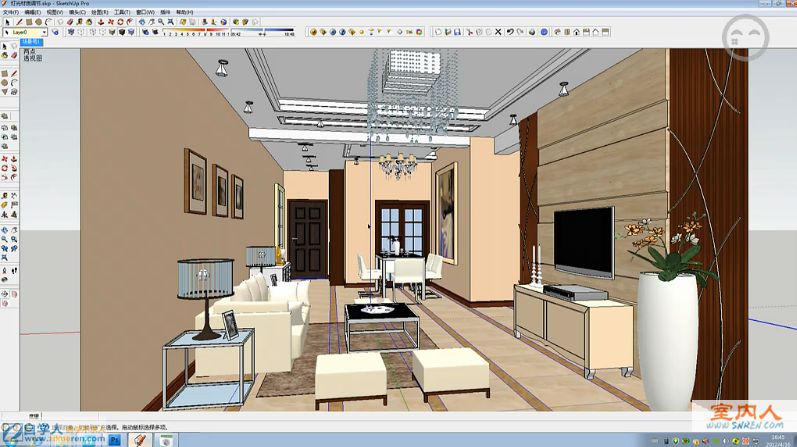Select the Rotate tool in the top toolbar
The width and height of the screenshot is (797, 447).
120,22
